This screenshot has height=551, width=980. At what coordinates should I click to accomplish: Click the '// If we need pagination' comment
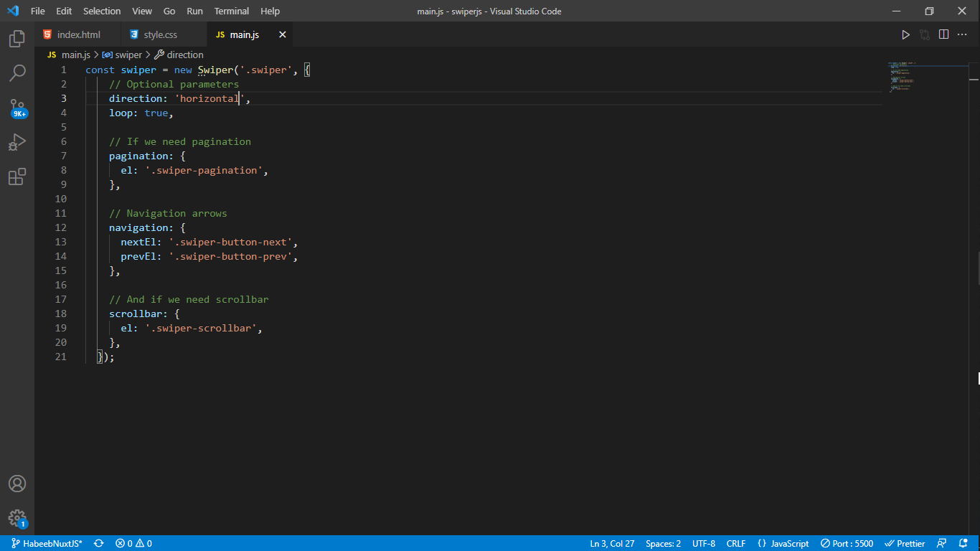click(x=180, y=141)
